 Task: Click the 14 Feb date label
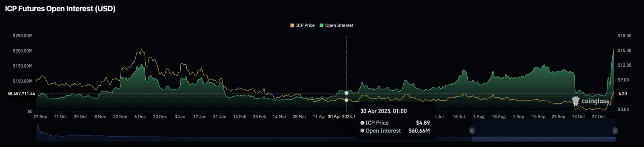tap(239, 116)
